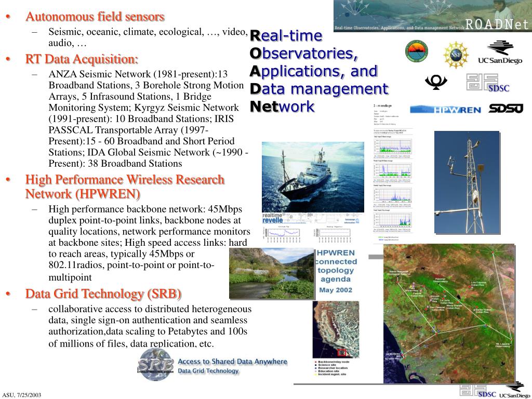The width and height of the screenshot is (532, 399).
Task: Click the research ship photo
Action: (313, 177)
